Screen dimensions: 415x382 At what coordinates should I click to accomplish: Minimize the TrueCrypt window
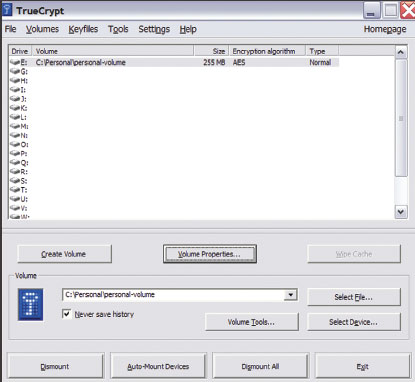click(x=371, y=10)
